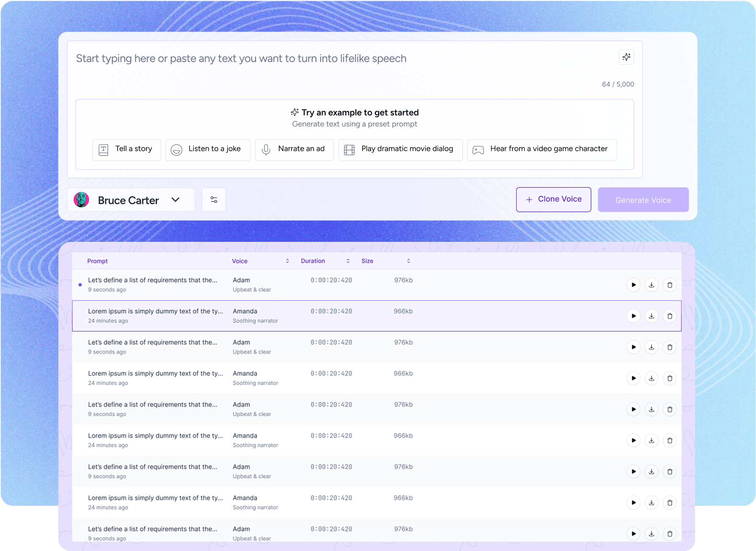This screenshot has width=756, height=551.
Task: Click the Bruce Carter avatar image
Action: coord(81,200)
